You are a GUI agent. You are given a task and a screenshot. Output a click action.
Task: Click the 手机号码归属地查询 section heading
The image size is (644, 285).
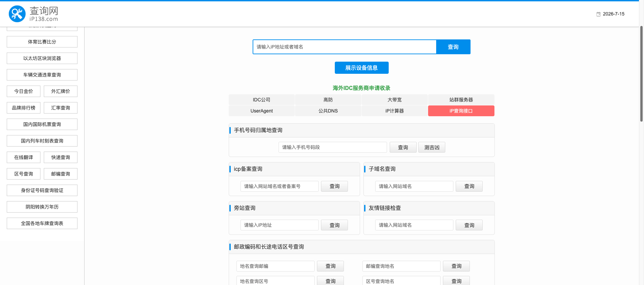coord(258,130)
